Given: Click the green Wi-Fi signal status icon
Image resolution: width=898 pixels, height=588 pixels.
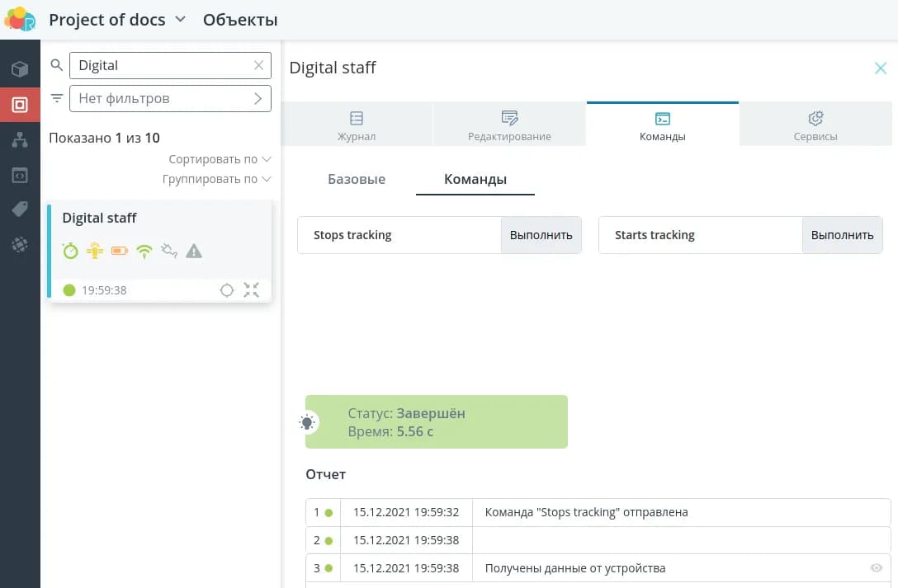Looking at the screenshot, I should [x=144, y=252].
